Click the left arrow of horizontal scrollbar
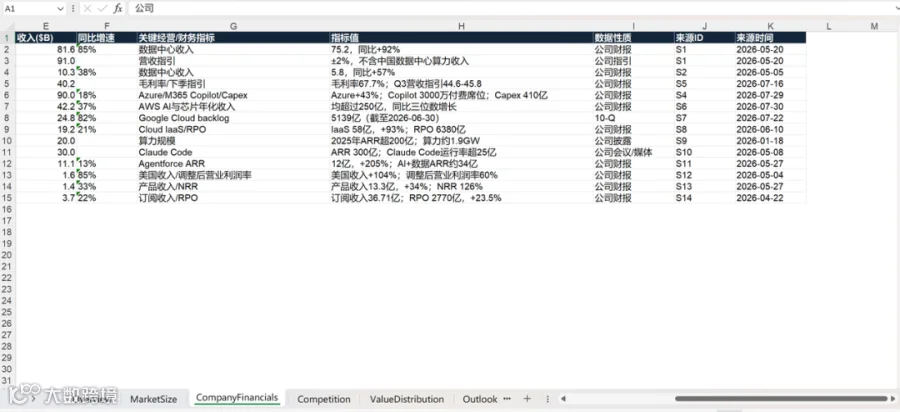 click(x=564, y=399)
